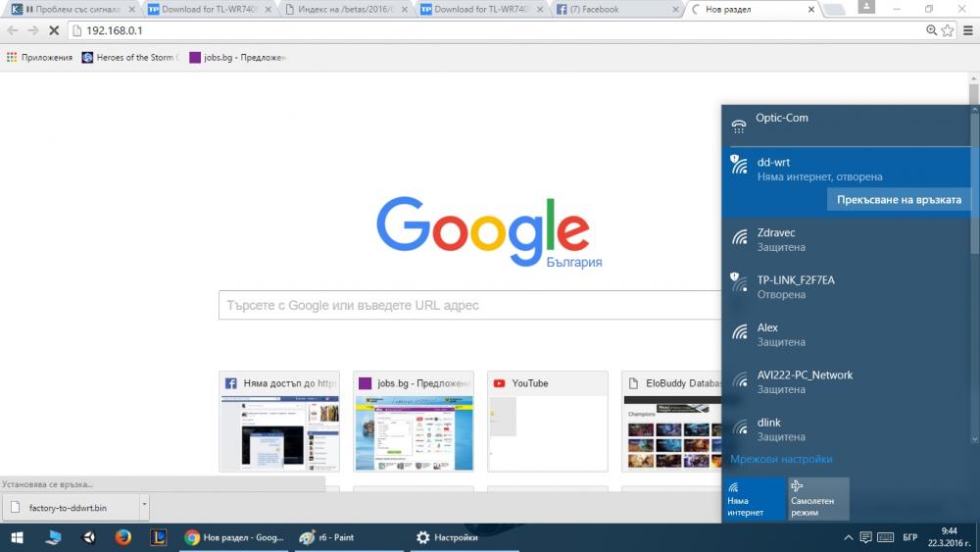Open the Chrome hamburger menu
Viewport: 980px width, 552px height.
[968, 30]
